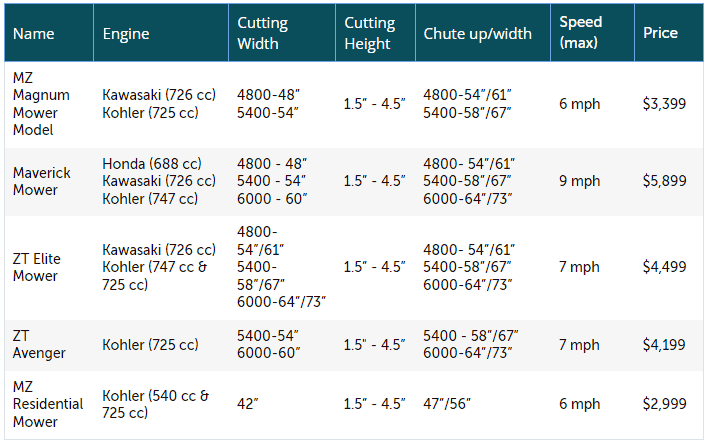Image resolution: width=707 pixels, height=442 pixels.
Task: Click the $2,999 price value
Action: pyautogui.click(x=665, y=403)
